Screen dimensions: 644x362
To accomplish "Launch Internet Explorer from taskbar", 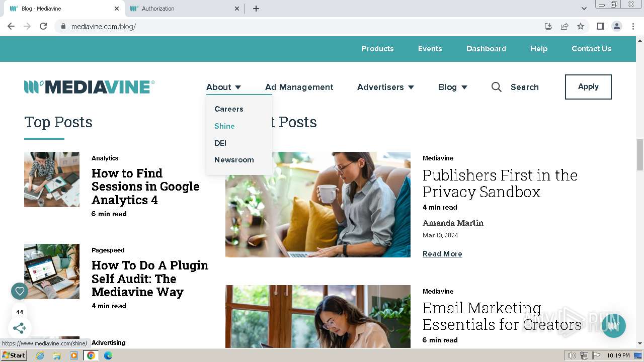I will [40, 355].
